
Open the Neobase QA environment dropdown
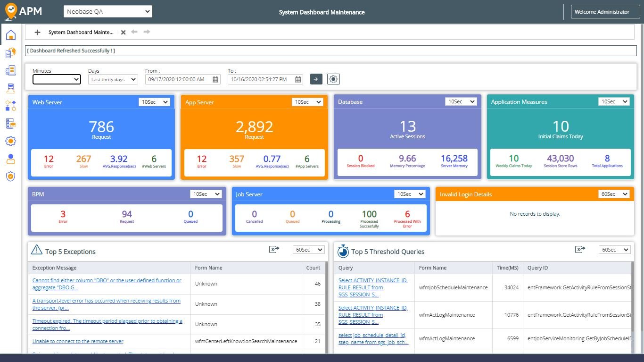pyautogui.click(x=107, y=11)
